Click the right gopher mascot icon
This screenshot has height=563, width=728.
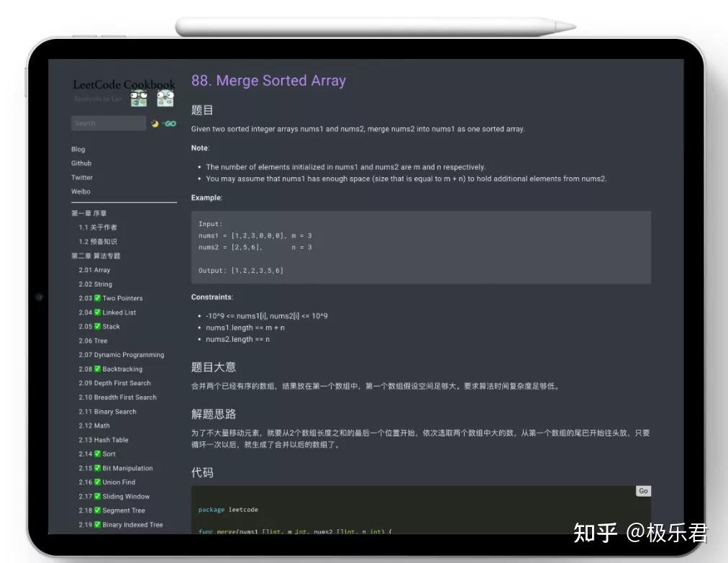(165, 99)
